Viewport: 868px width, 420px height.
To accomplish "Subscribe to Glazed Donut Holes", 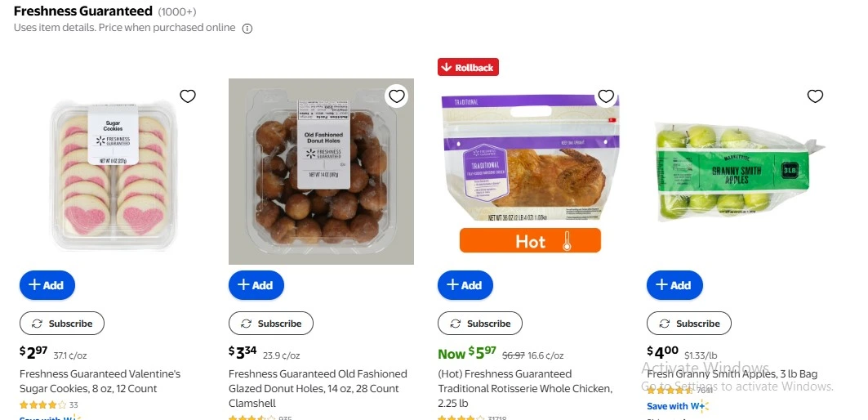I will click(271, 324).
